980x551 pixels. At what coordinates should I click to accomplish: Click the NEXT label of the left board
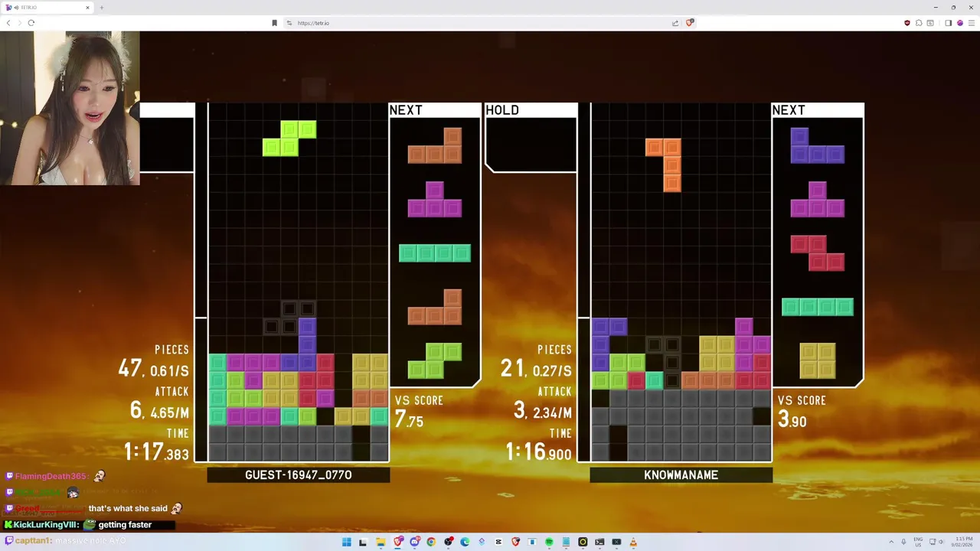coord(406,110)
